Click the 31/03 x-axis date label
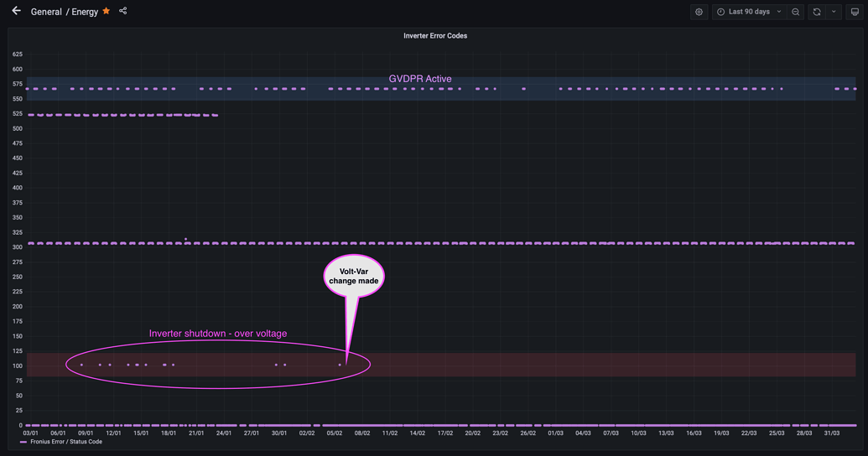This screenshot has width=868, height=456. pos(831,433)
